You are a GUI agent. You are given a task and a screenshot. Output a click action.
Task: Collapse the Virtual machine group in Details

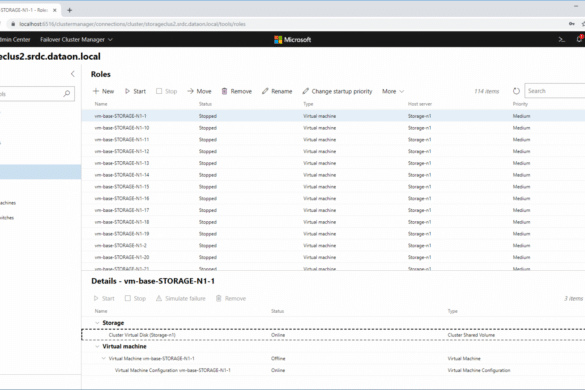[97, 347]
